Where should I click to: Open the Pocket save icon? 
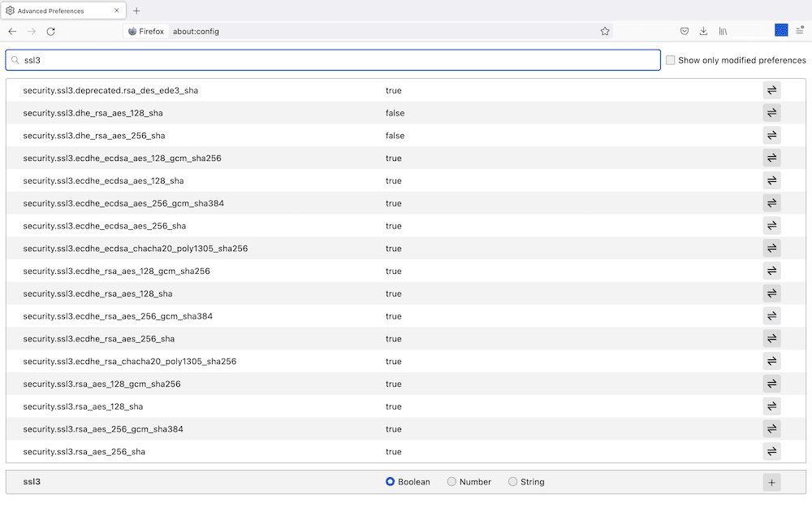(685, 31)
